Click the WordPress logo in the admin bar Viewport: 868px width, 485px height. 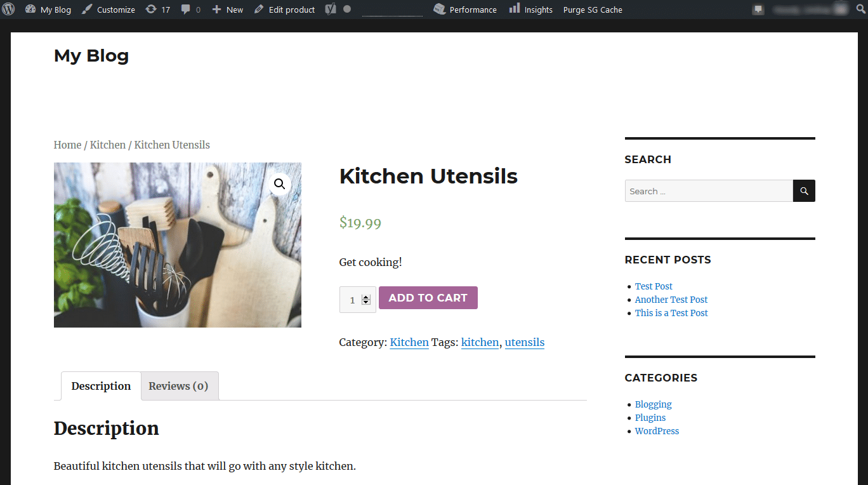pyautogui.click(x=9, y=9)
